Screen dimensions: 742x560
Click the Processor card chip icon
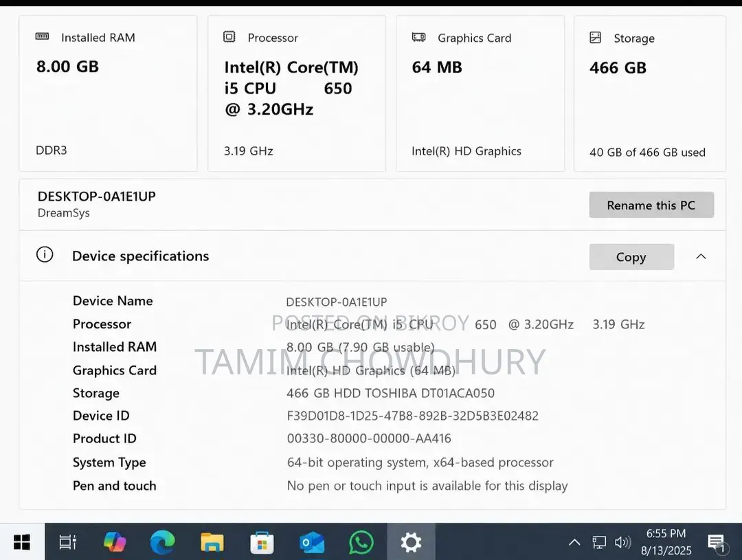(229, 36)
